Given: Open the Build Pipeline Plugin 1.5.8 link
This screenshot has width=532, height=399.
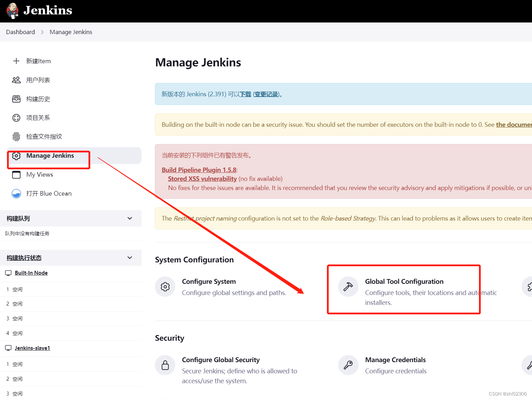Looking at the screenshot, I should (199, 170).
